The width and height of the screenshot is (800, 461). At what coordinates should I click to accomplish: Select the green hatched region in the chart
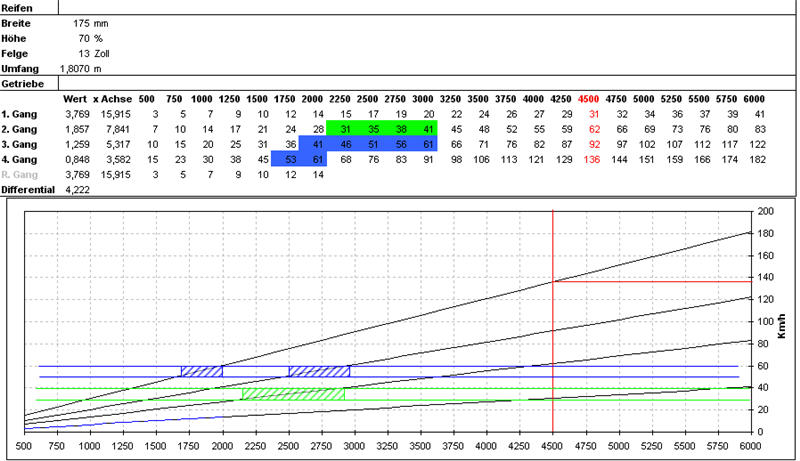pyautogui.click(x=293, y=394)
